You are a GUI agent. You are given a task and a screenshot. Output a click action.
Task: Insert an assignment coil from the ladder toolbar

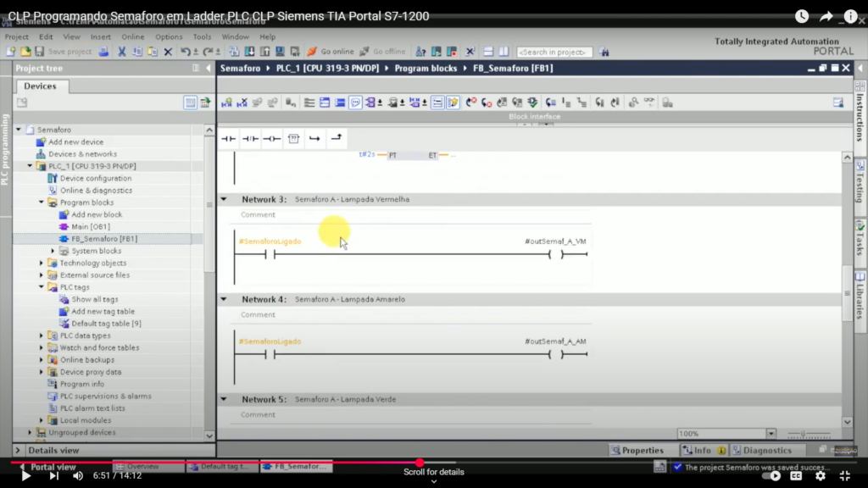(272, 138)
